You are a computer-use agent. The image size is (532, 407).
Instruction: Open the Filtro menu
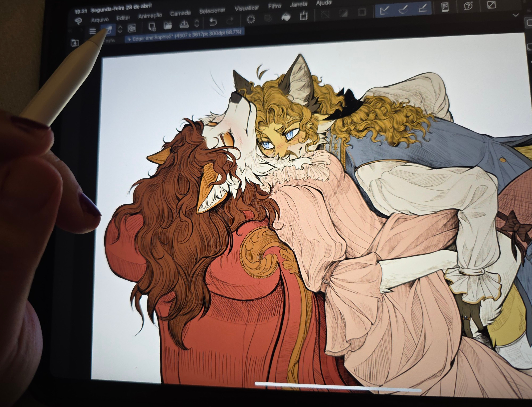pos(275,6)
